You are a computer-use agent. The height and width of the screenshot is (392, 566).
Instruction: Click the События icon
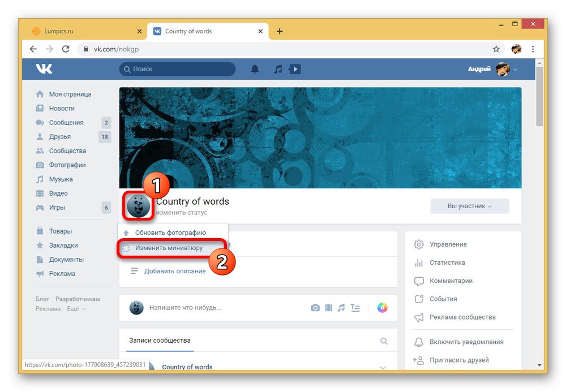click(x=419, y=299)
